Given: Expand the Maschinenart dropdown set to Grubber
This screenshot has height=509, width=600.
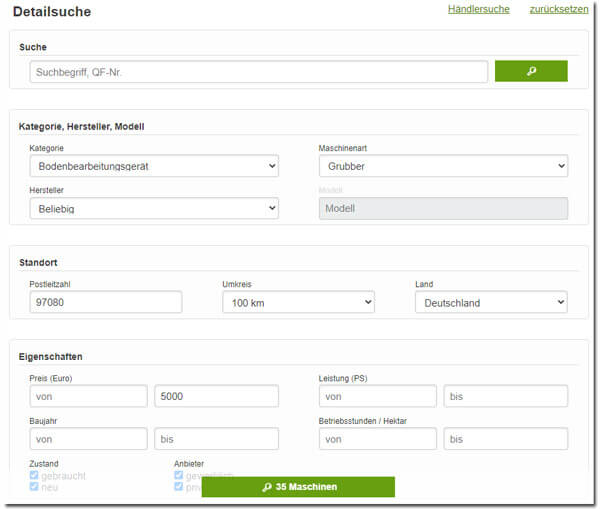Looking at the screenshot, I should [x=443, y=166].
